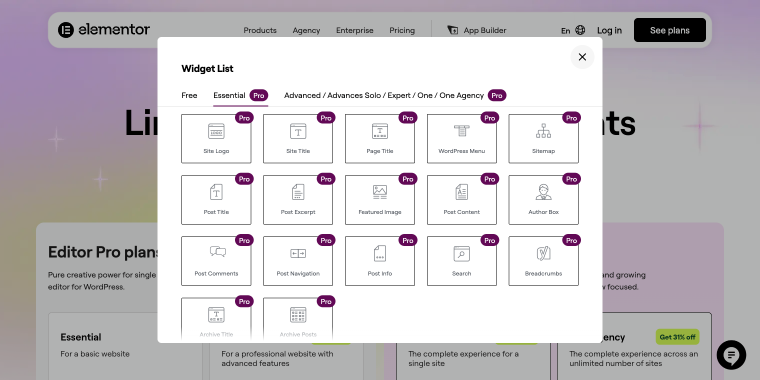
Task: Click the "Featured Image" label text
Action: click(x=380, y=212)
